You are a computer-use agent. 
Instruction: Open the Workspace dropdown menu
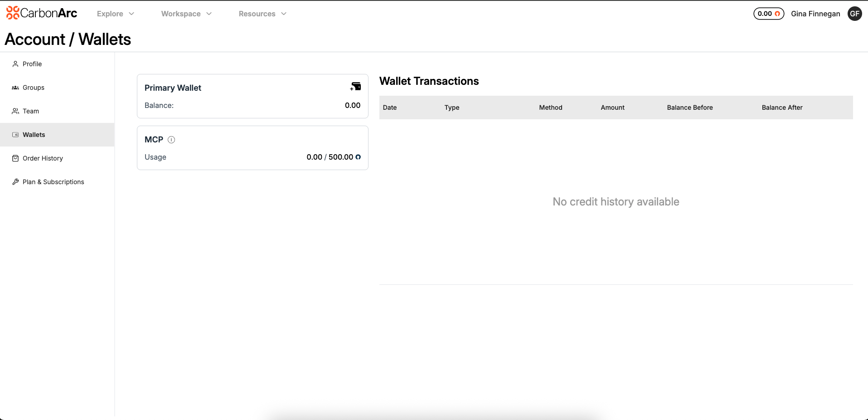tap(186, 14)
